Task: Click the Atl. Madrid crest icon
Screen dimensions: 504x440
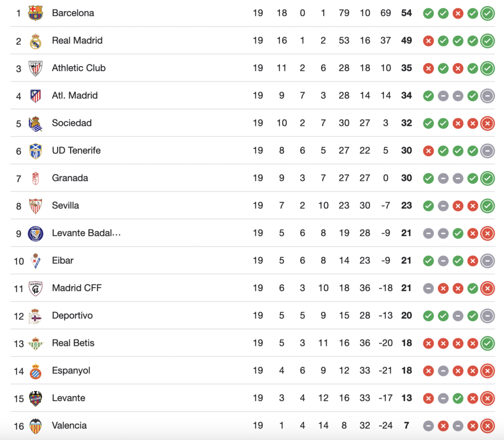Action: point(35,96)
